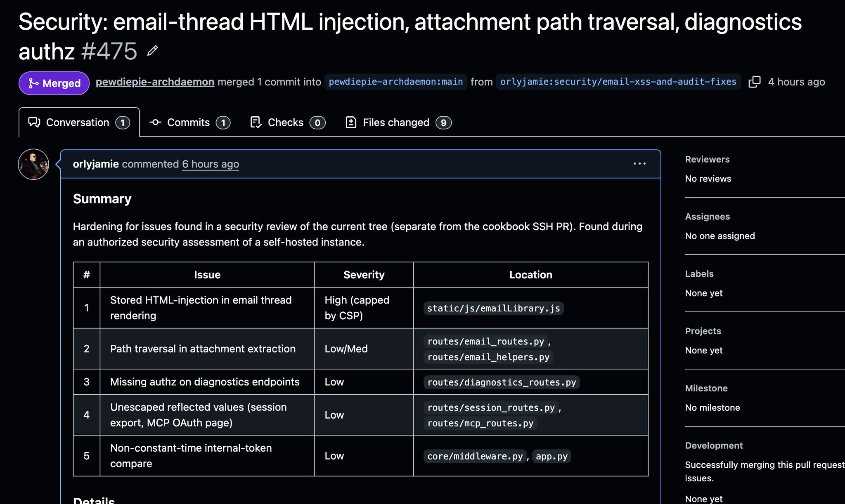
Task: Click the merge icon in Merged badge
Action: coord(33,83)
